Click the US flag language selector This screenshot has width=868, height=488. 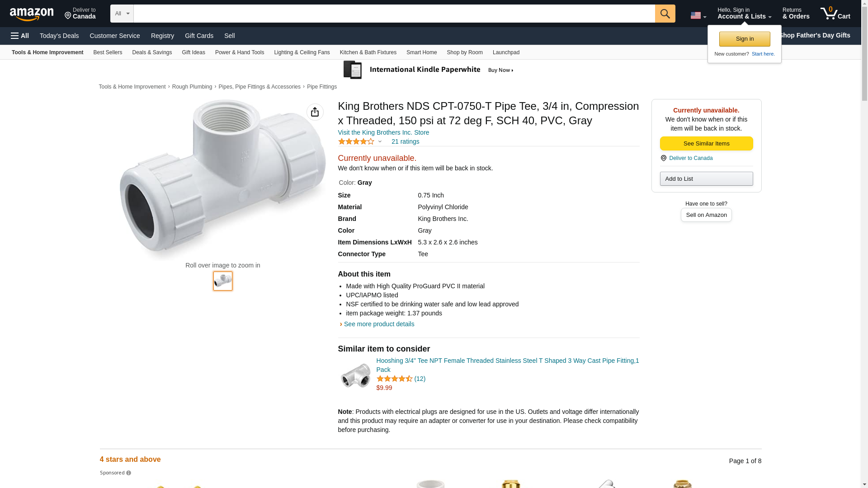tap(698, 15)
